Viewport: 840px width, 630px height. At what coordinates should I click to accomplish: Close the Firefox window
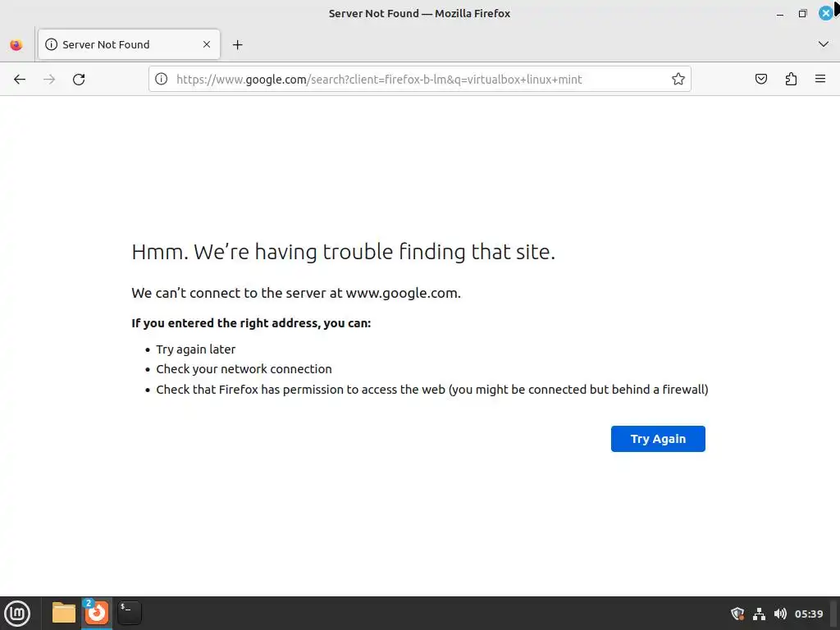(x=825, y=13)
